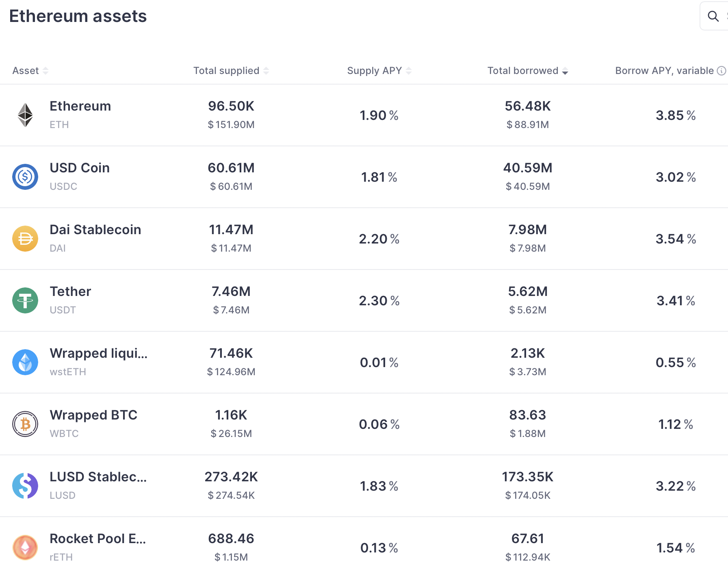Click the wstETH ticker symbol
728x574 pixels.
pyautogui.click(x=68, y=372)
